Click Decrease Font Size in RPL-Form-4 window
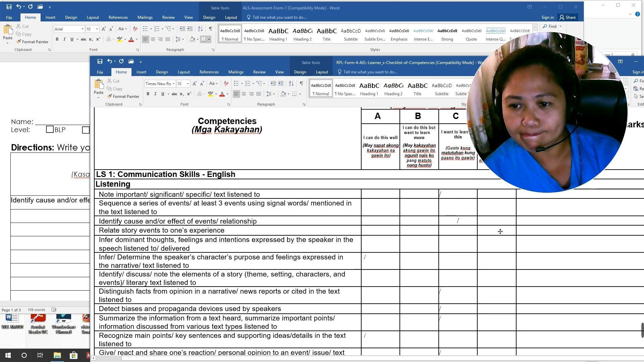 click(x=202, y=83)
